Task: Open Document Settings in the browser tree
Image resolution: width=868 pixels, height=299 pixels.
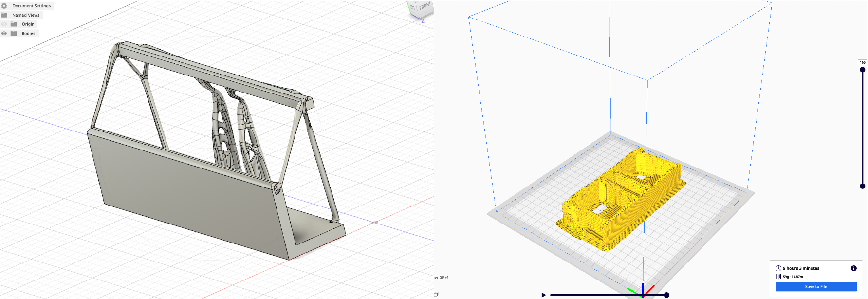Action: [x=31, y=6]
